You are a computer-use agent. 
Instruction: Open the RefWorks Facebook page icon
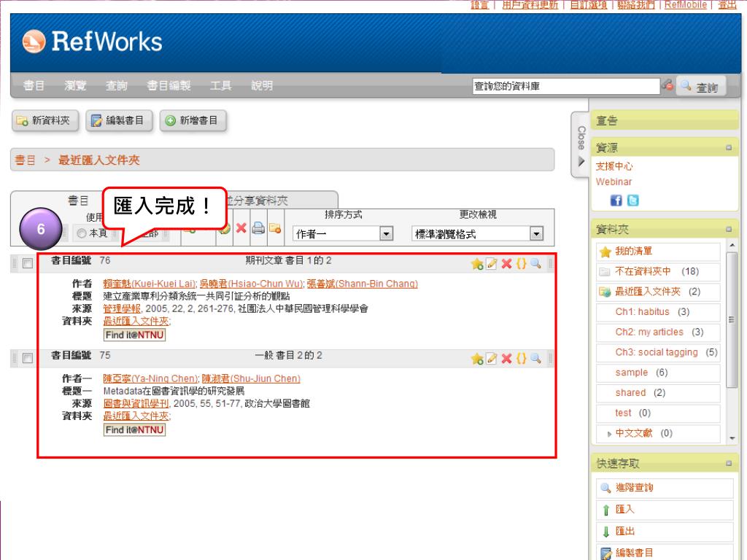coord(616,201)
